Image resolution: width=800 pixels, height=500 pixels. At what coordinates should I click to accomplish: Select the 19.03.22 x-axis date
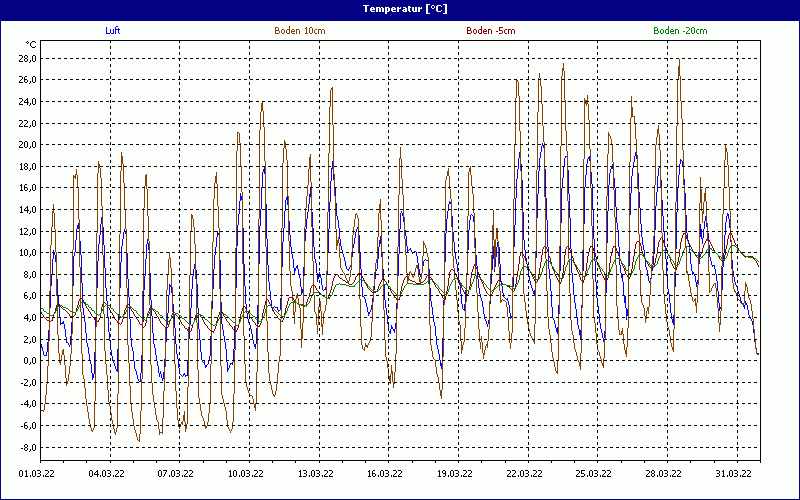tap(454, 474)
